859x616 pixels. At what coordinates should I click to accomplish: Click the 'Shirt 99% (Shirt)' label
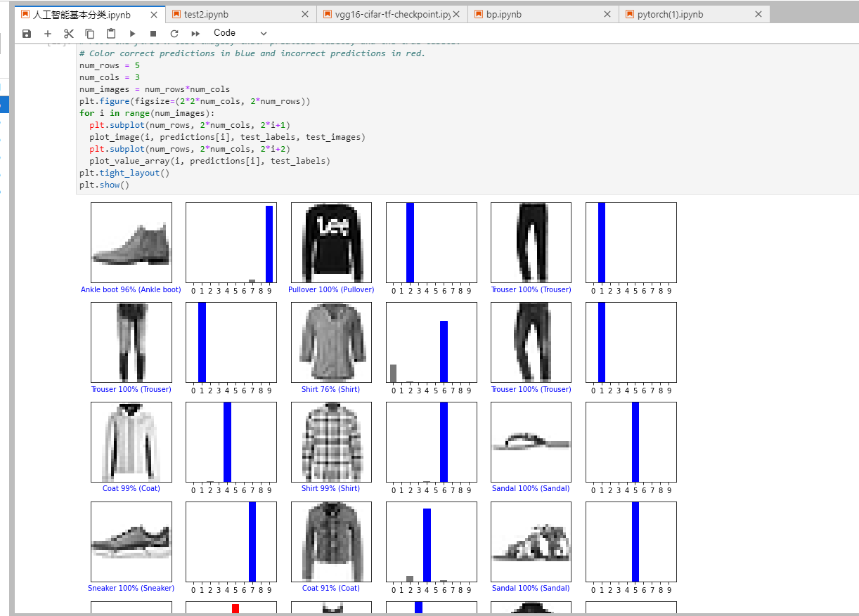coord(330,489)
